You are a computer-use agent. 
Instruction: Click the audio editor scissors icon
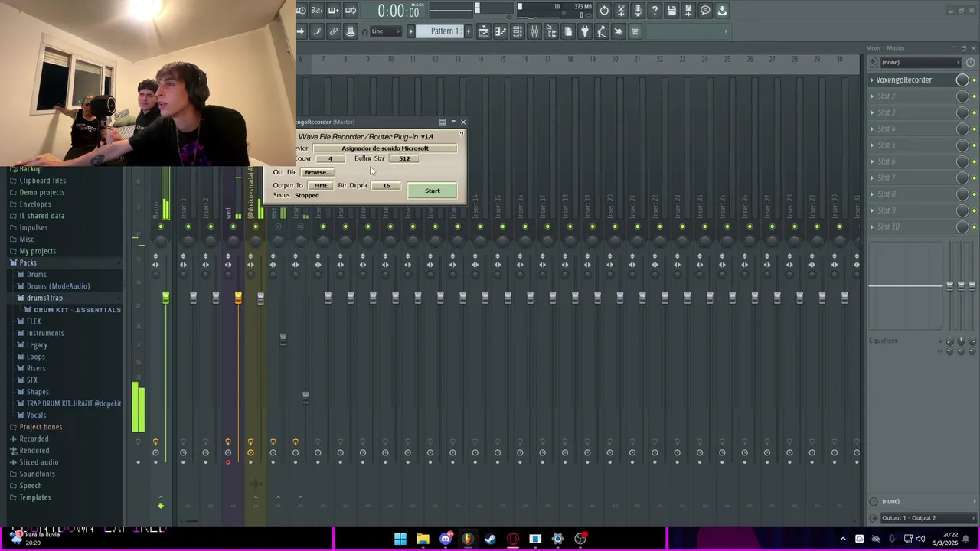point(621,10)
